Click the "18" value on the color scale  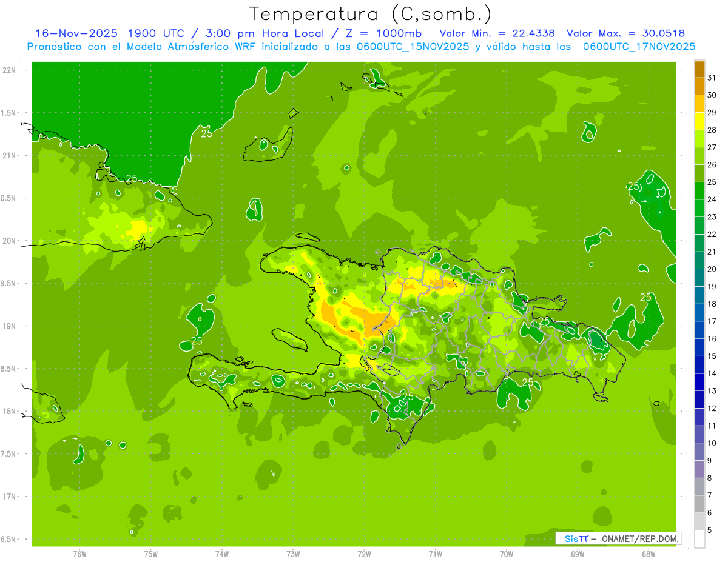(712, 304)
